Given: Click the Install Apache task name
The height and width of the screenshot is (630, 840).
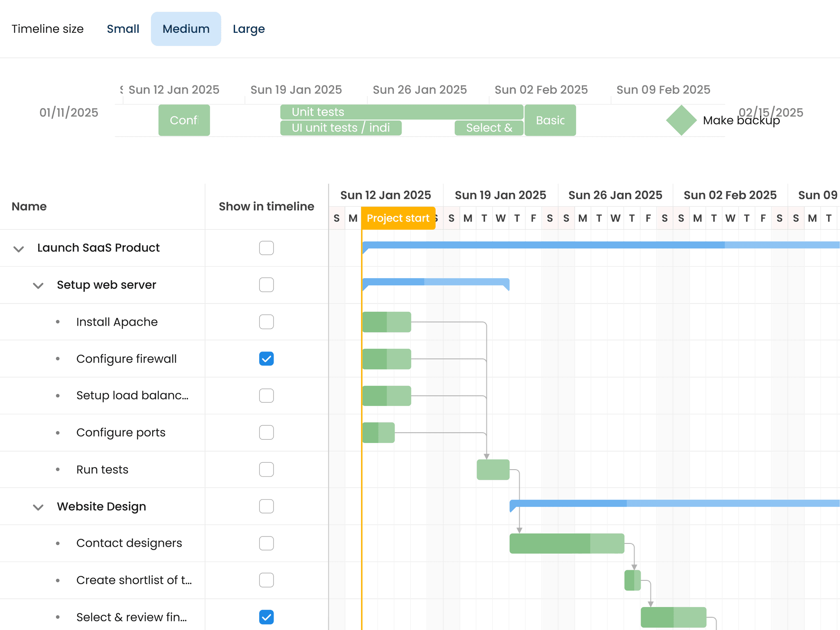Looking at the screenshot, I should [116, 322].
